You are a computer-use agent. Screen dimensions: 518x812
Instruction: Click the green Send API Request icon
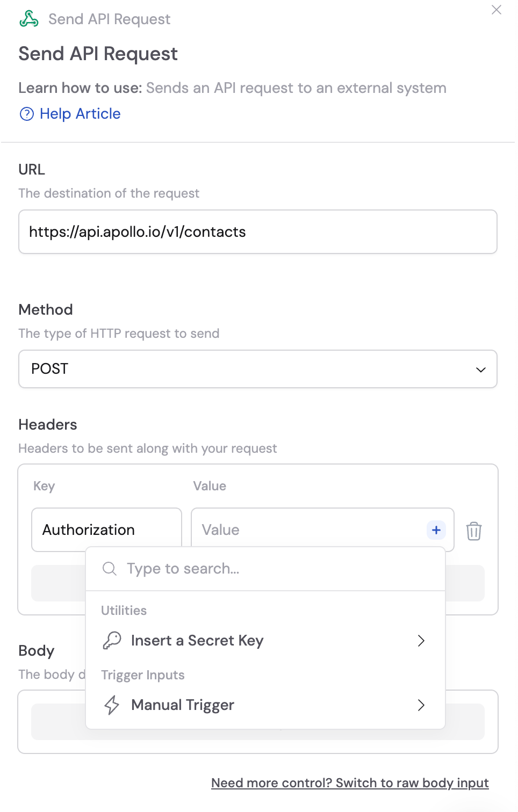point(29,19)
